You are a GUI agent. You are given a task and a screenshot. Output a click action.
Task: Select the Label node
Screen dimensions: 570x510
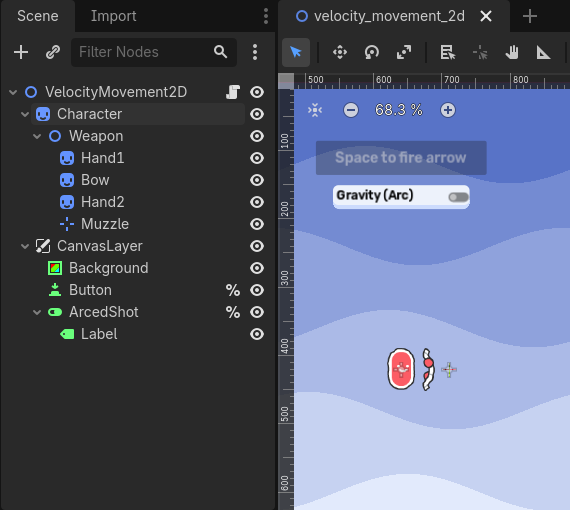pos(99,334)
